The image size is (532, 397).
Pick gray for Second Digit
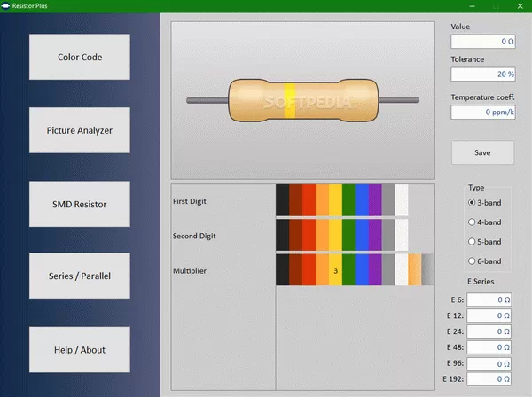click(388, 235)
